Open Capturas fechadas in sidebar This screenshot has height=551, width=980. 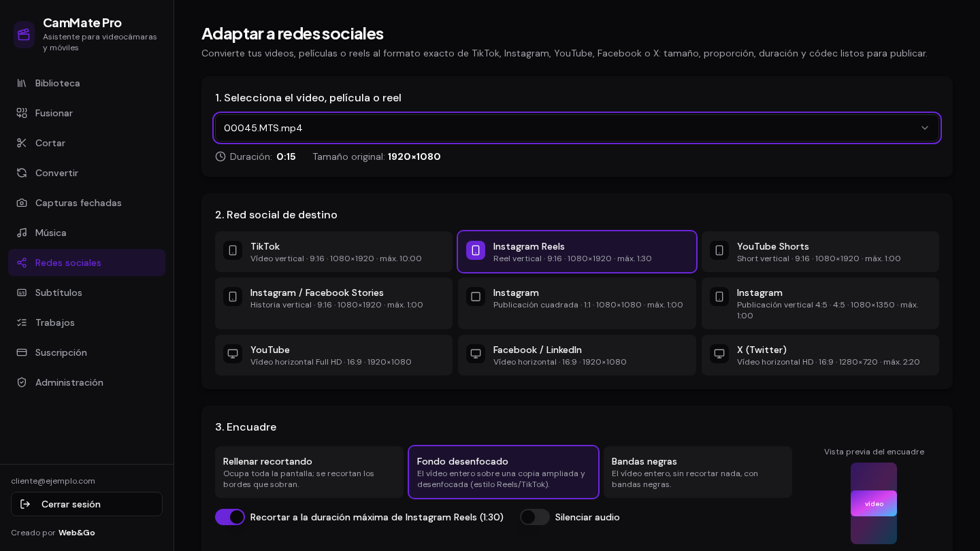pyautogui.click(x=86, y=203)
